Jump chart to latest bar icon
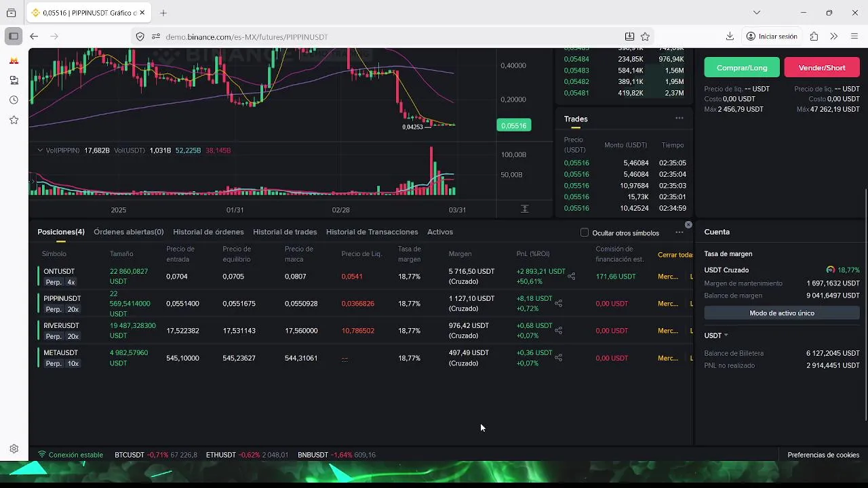 point(524,209)
